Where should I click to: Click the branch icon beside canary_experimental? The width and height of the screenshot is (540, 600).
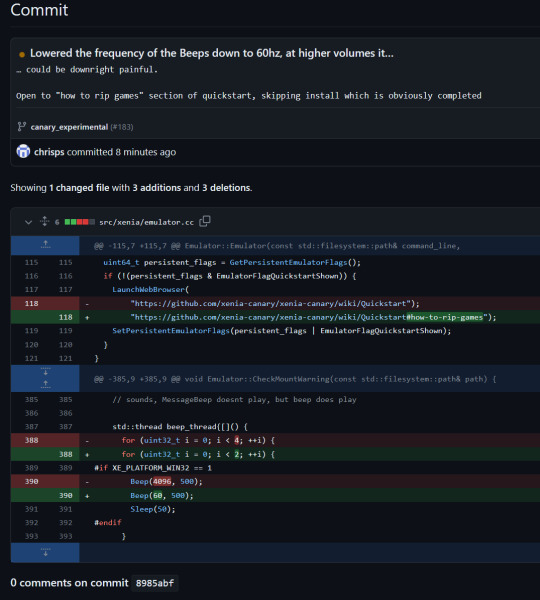[22, 127]
